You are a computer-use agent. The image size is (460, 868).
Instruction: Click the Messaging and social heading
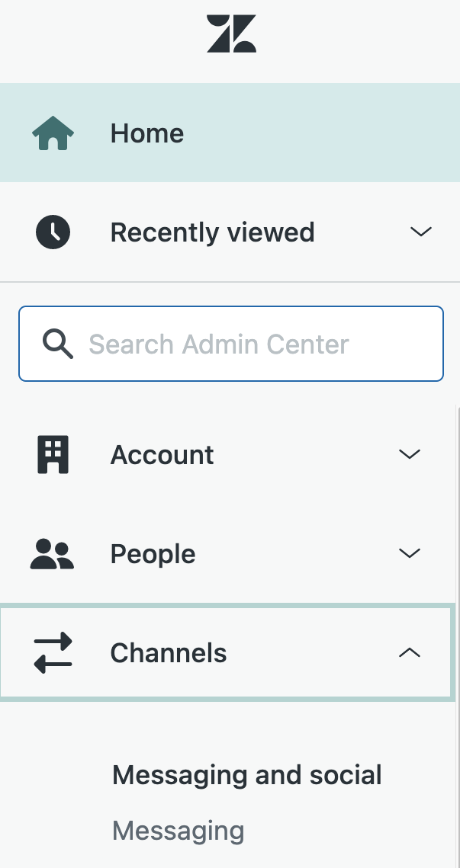point(246,775)
